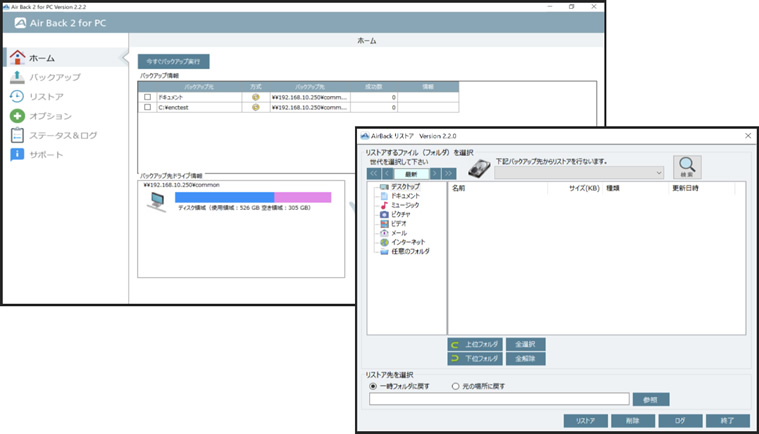The width and height of the screenshot is (759, 434).
Task: Click the 検索 magnifier button in the restore window
Action: point(687,167)
